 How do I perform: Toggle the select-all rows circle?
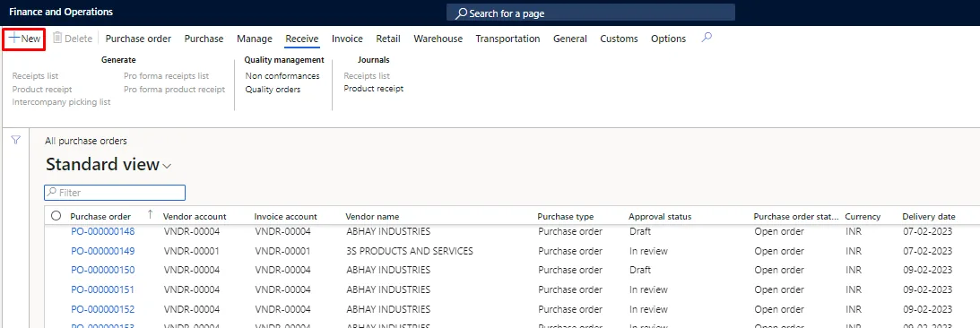click(56, 216)
